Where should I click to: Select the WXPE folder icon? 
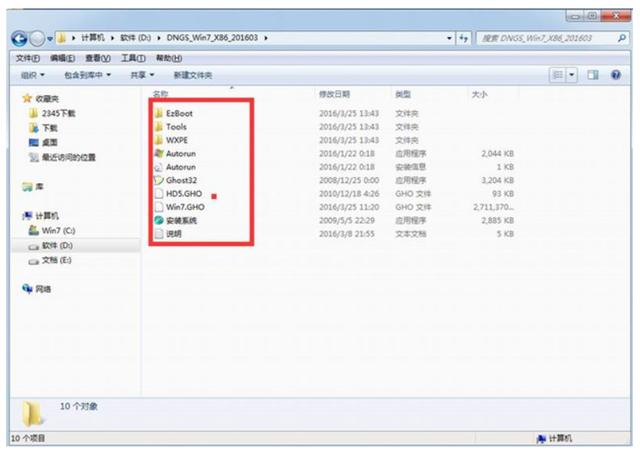point(159,140)
